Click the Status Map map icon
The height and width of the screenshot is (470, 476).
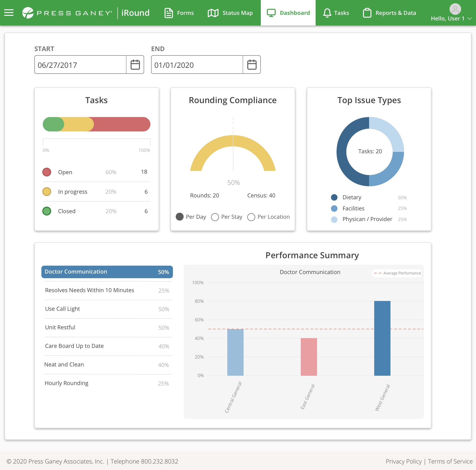(x=213, y=13)
